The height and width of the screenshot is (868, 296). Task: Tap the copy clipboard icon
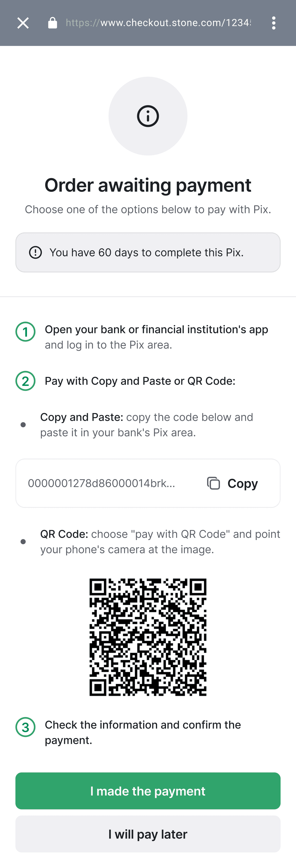click(x=213, y=483)
